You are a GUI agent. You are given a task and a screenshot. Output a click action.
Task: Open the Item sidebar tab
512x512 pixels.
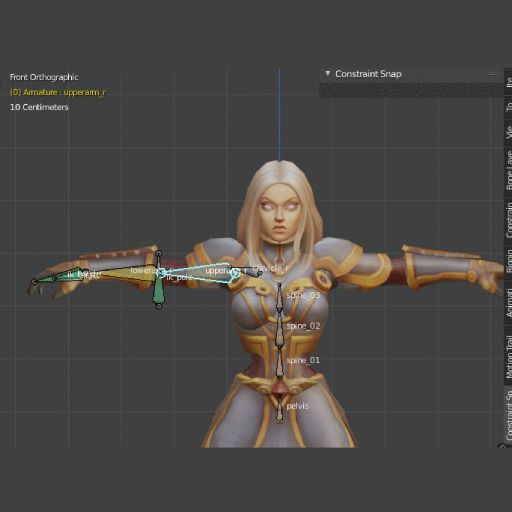click(x=508, y=82)
